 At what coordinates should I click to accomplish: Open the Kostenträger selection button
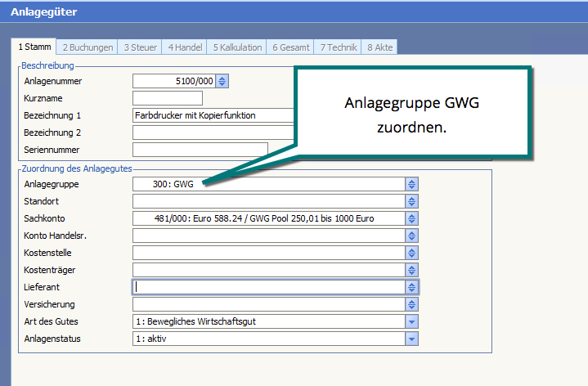click(x=412, y=270)
